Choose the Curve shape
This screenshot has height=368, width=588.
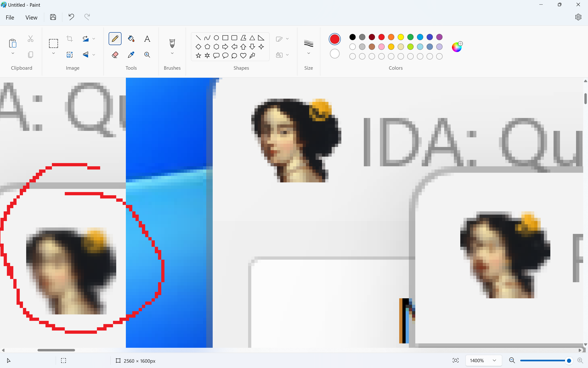tap(207, 38)
